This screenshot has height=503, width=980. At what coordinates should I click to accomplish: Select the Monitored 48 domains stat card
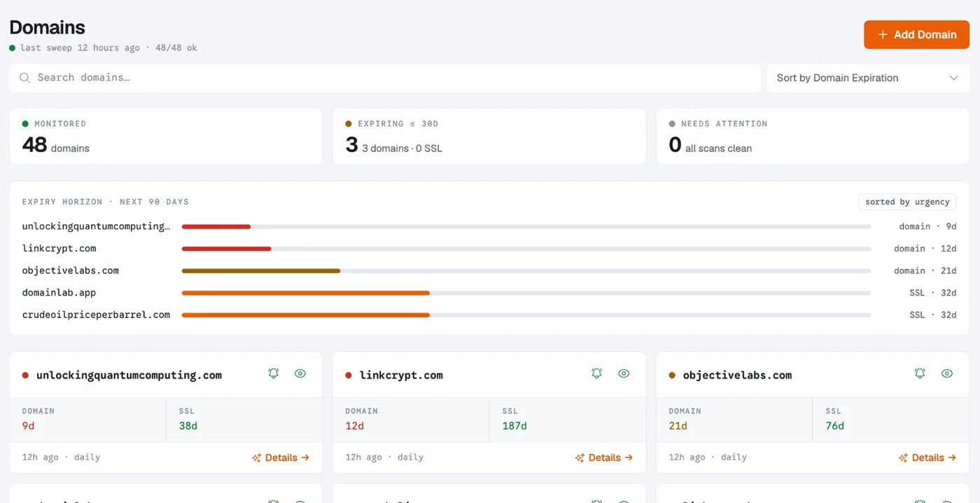click(165, 137)
